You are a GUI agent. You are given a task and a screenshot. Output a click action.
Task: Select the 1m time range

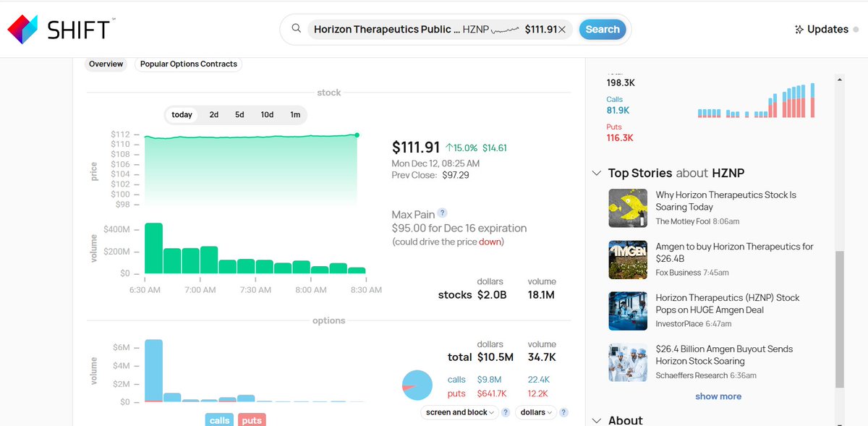tap(295, 115)
